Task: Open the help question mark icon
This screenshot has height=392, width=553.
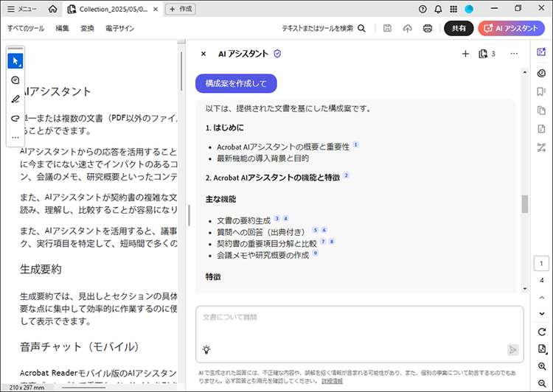Action: click(x=422, y=9)
